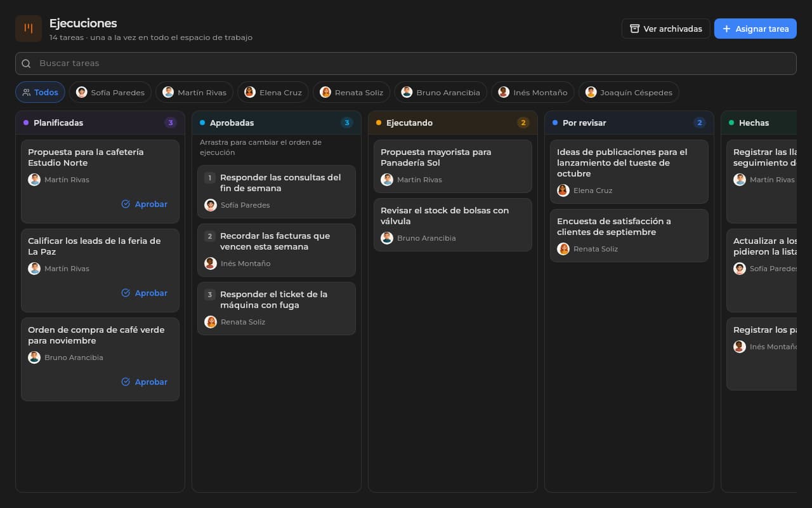Click avatar on Propuesta mayorista para Panadería Sol card
Viewport: 812px width, 508px height.
pos(387,180)
